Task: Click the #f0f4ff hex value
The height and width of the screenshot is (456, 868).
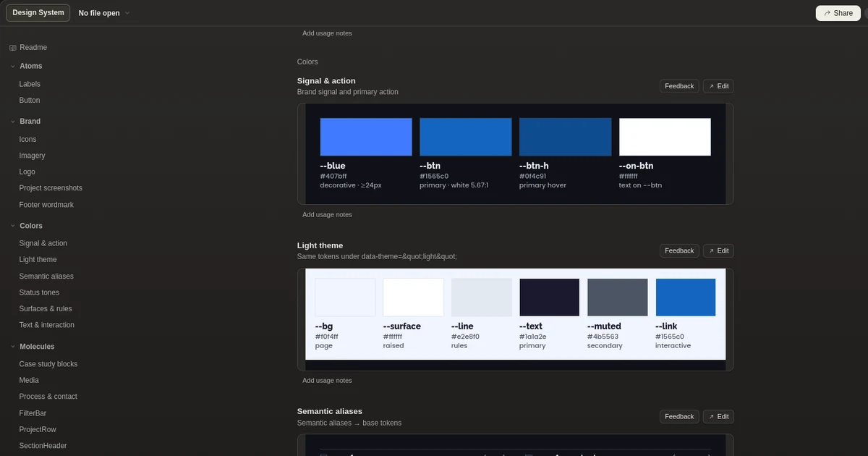Action: [x=327, y=337]
